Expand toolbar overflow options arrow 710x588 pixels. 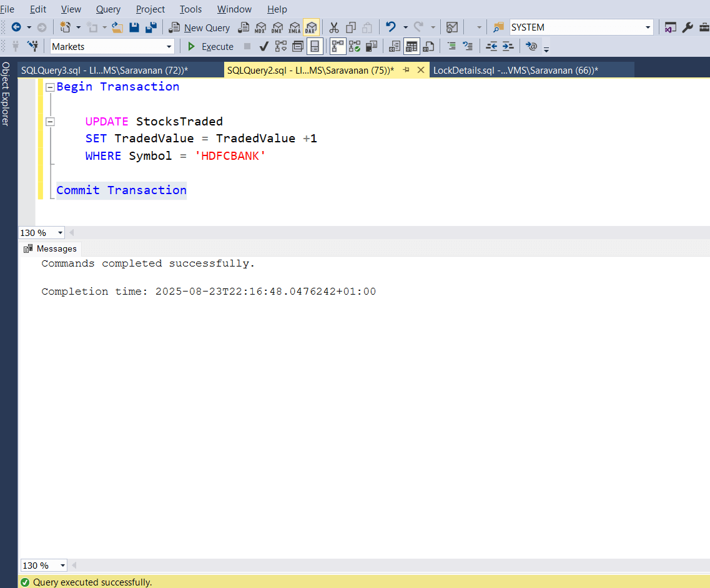point(546,49)
